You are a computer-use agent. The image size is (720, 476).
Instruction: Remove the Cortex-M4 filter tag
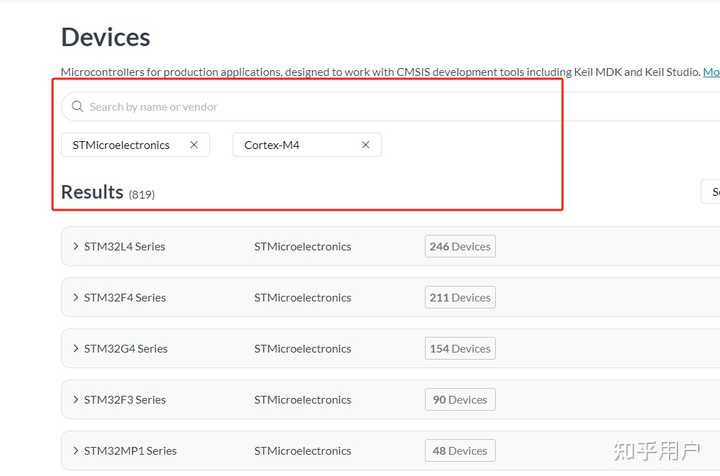[x=365, y=145]
